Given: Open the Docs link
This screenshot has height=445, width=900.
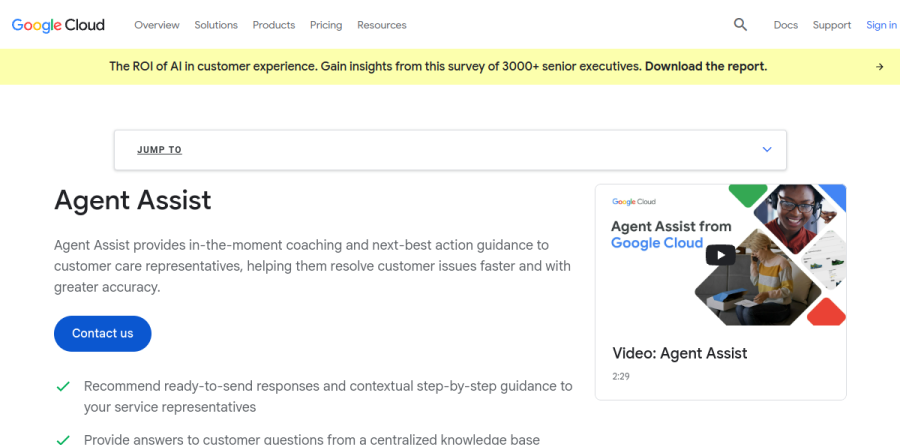Looking at the screenshot, I should (x=786, y=25).
